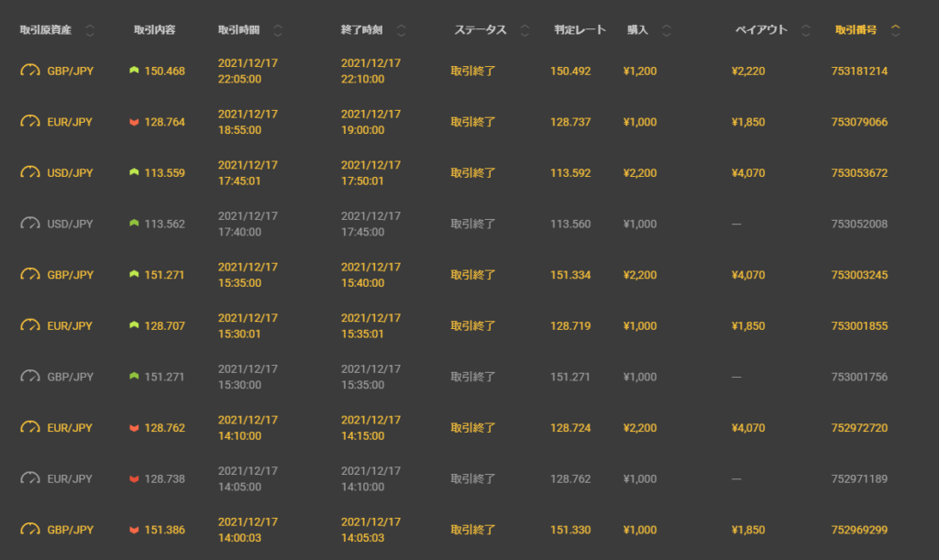Sort by ペイアウト column arrows

point(805,30)
